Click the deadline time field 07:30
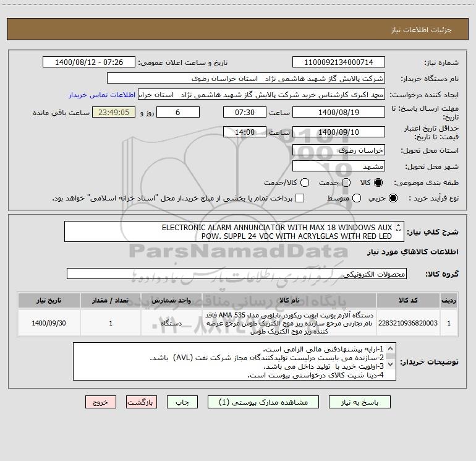Image resolution: width=476 pixels, height=461 pixels. (x=245, y=112)
